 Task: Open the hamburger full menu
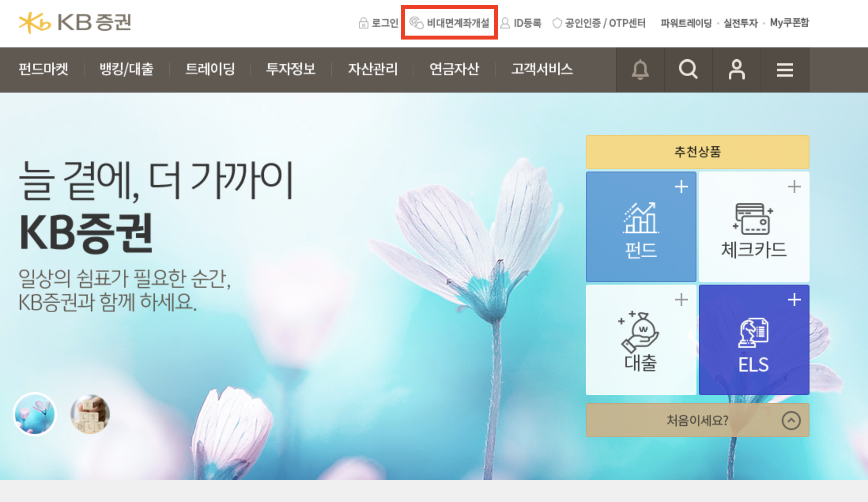point(785,70)
